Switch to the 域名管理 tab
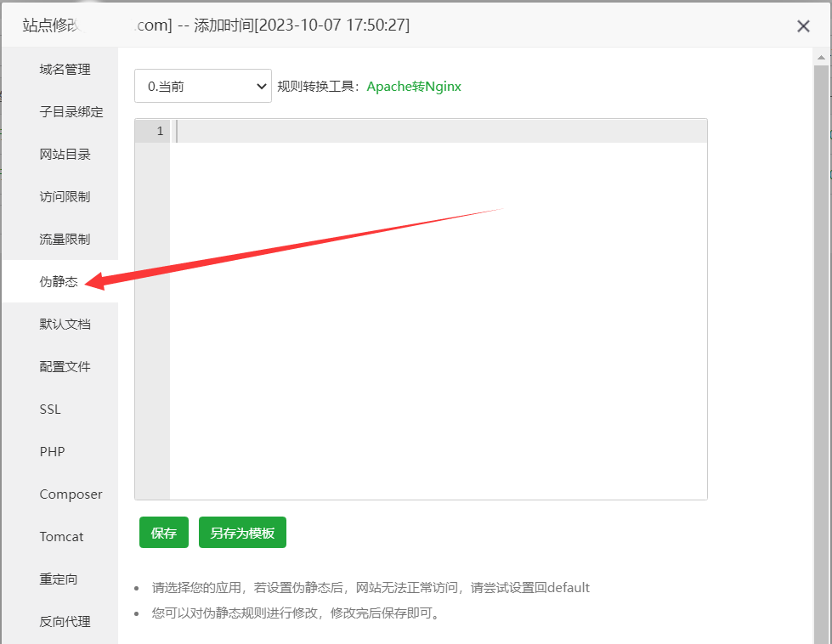832x644 pixels. click(x=65, y=69)
